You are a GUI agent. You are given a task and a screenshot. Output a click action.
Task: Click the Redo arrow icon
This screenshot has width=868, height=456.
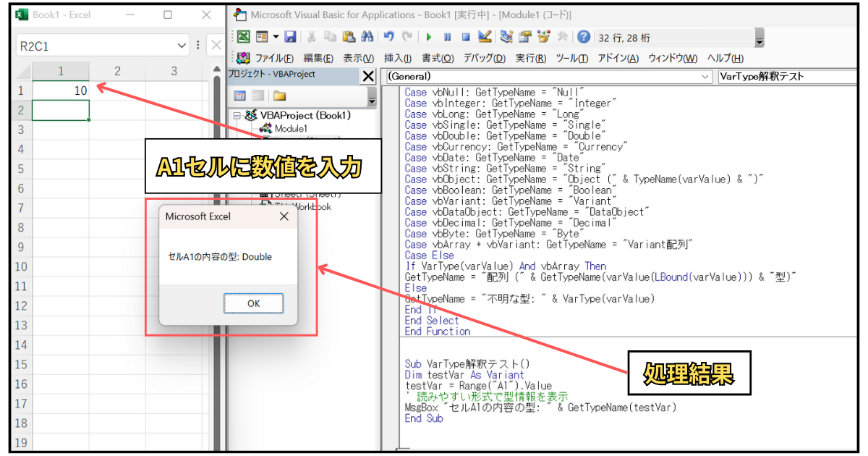pyautogui.click(x=407, y=36)
